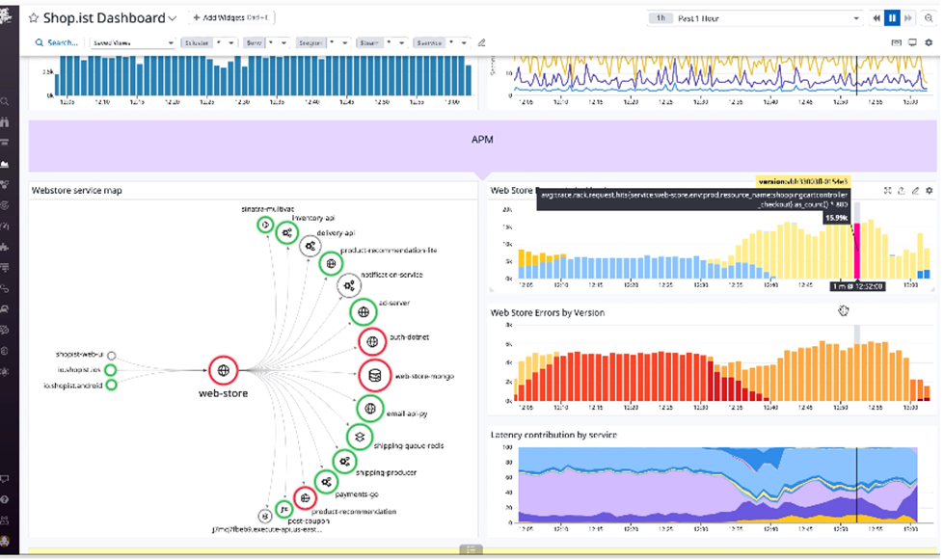Select the web-store-mongo database node

pyautogui.click(x=374, y=376)
